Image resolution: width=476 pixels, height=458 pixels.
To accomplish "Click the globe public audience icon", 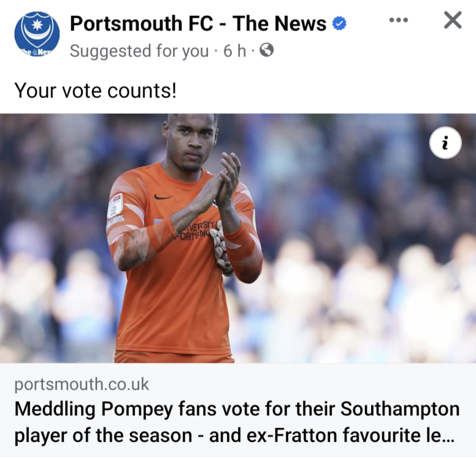I will 266,51.
